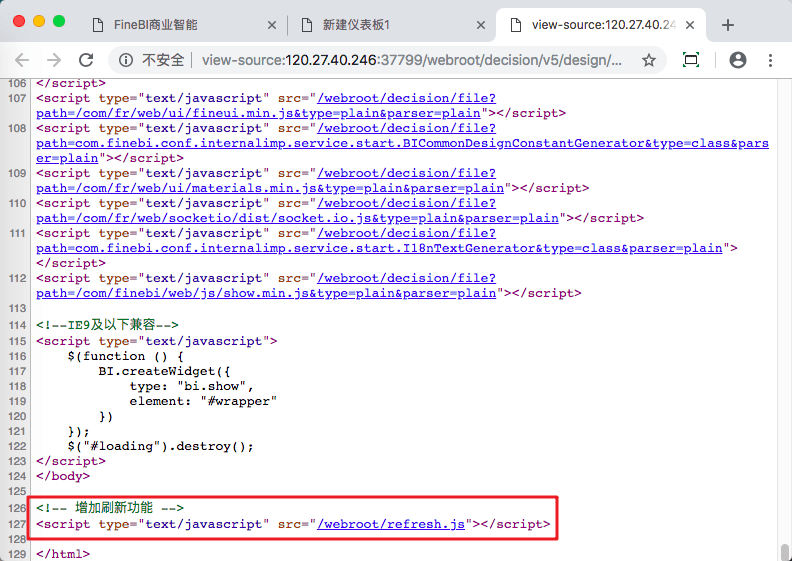Click $("#loading").destroy(); line

161,446
